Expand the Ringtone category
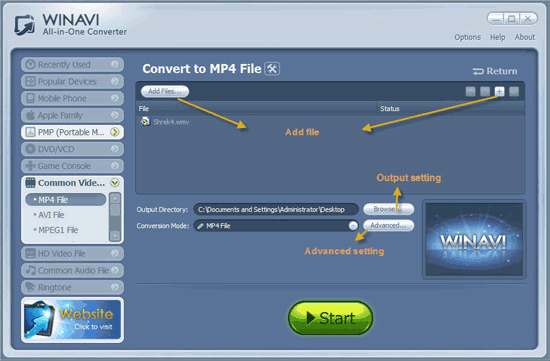Image resolution: width=550 pixels, height=361 pixels. [x=72, y=287]
